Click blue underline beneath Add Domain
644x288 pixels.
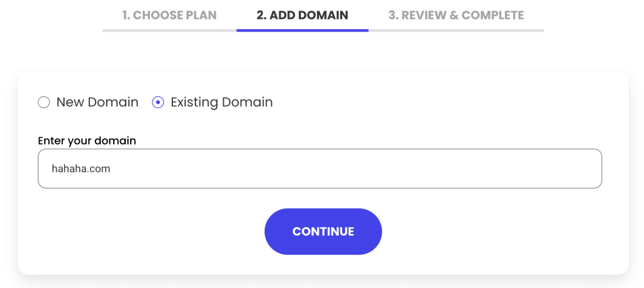(302, 30)
